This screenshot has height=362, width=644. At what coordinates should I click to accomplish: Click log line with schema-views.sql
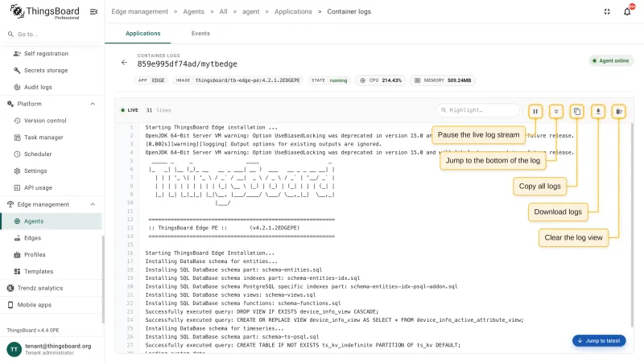point(230,294)
